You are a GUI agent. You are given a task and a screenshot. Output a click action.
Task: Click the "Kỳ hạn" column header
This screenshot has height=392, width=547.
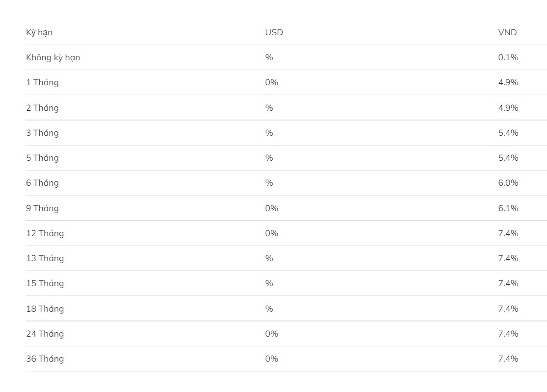pyautogui.click(x=39, y=33)
